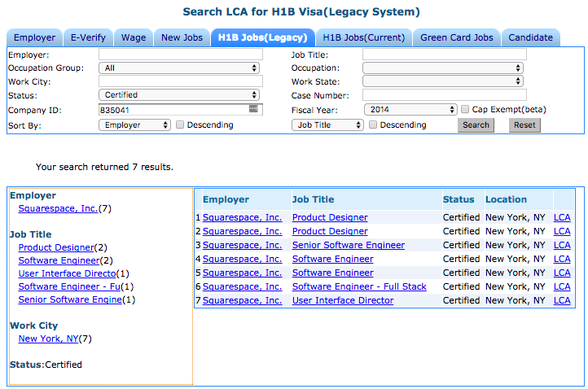
Task: Filter by Software Engineer(2) in sidebar
Action: [x=59, y=260]
